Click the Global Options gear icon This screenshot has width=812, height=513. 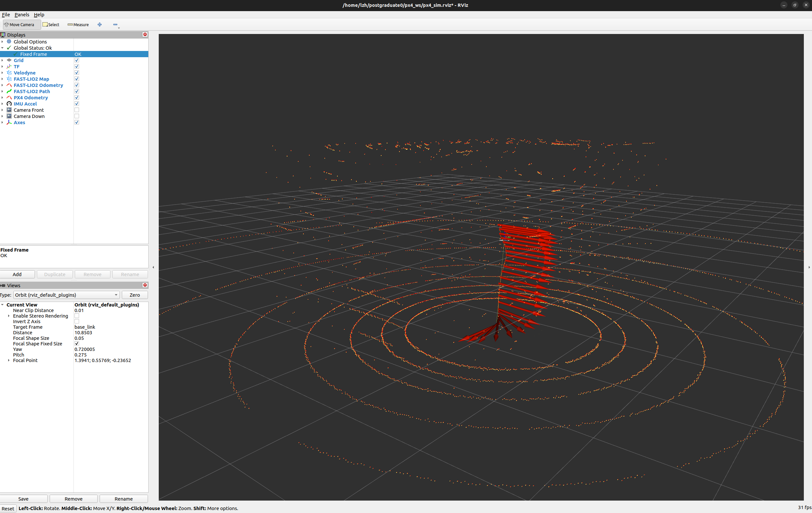[9, 41]
